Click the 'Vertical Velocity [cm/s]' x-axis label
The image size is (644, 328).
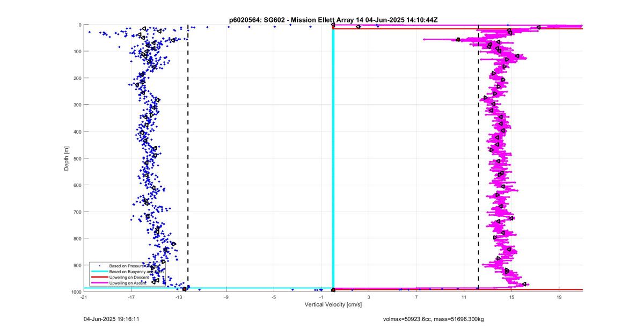(333, 304)
